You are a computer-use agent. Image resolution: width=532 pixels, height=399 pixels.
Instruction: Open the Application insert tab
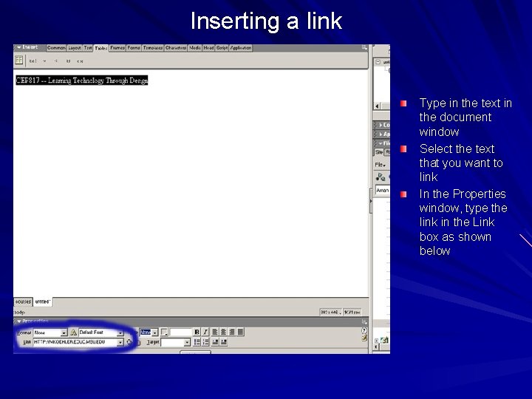coord(241,48)
